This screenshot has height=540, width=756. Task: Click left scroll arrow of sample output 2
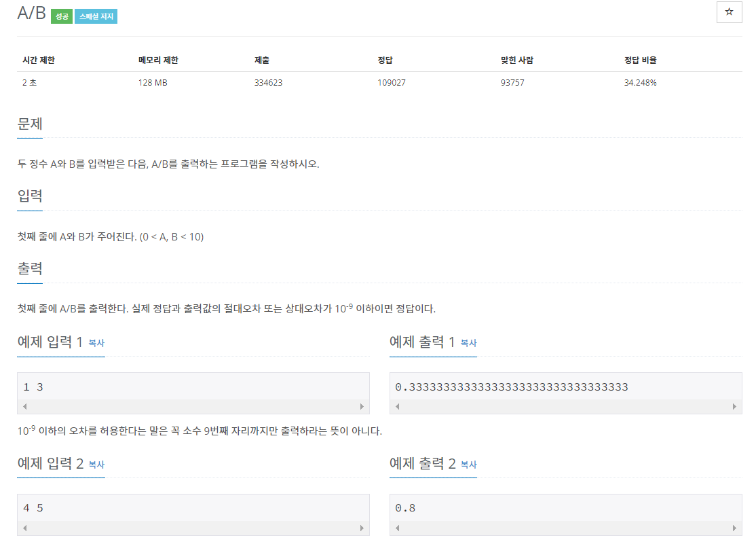coord(397,528)
